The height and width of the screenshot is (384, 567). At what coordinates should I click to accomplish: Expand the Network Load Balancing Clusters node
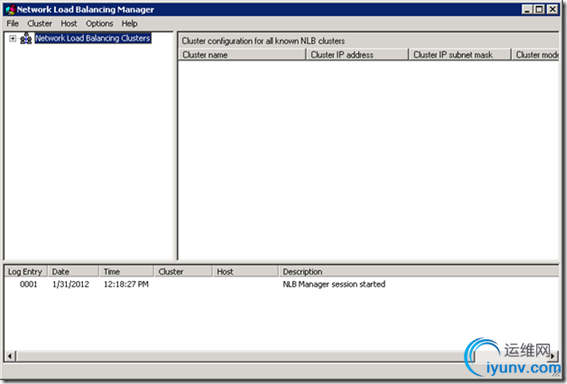[13, 38]
